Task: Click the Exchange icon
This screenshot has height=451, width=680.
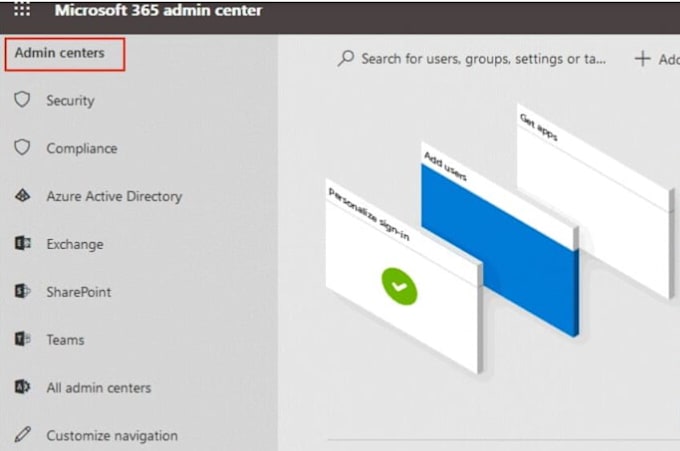Action: coord(23,243)
